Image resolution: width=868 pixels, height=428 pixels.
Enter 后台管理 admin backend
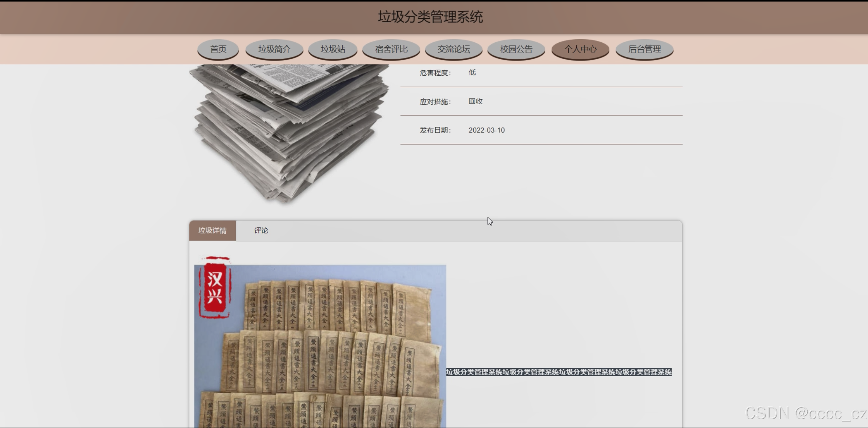point(644,49)
